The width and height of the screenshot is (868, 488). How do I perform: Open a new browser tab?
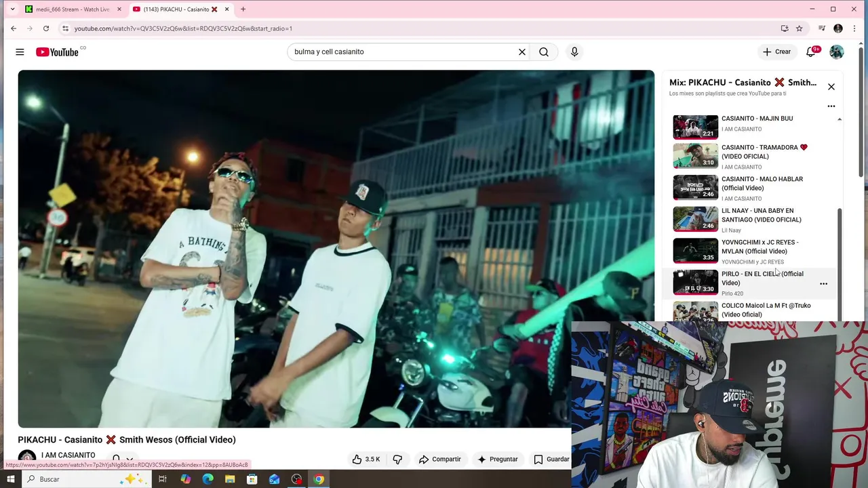[243, 9]
